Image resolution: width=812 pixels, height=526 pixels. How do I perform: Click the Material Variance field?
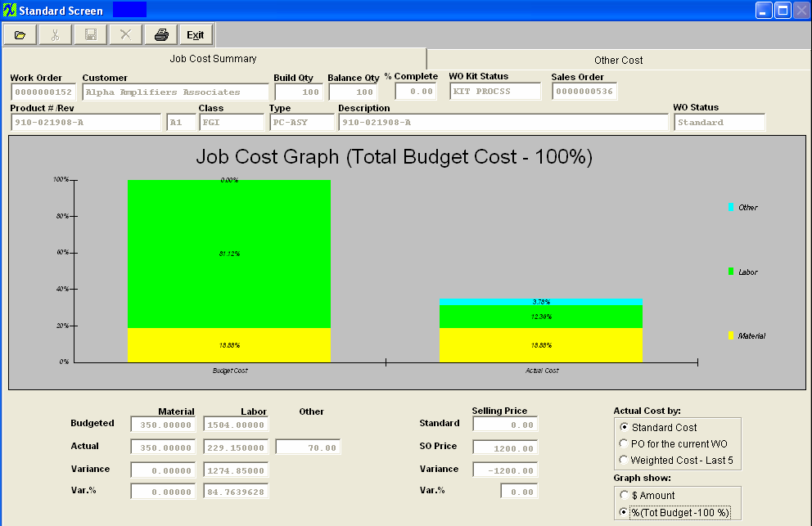163,470
